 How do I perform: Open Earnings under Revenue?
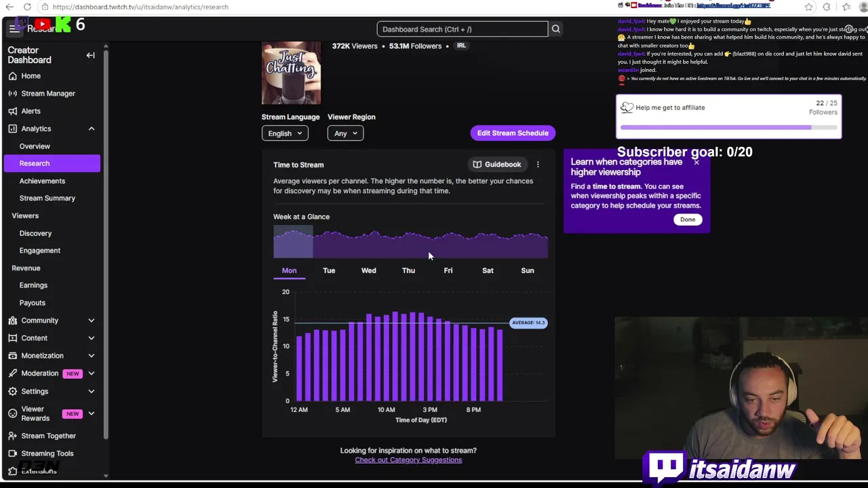click(33, 285)
